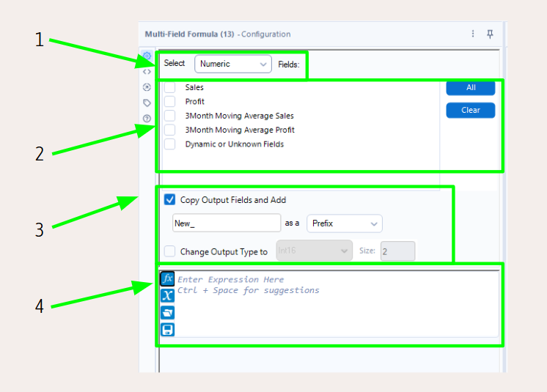The width and height of the screenshot is (547, 392).
Task: Click the Sales field label
Action: (x=194, y=87)
